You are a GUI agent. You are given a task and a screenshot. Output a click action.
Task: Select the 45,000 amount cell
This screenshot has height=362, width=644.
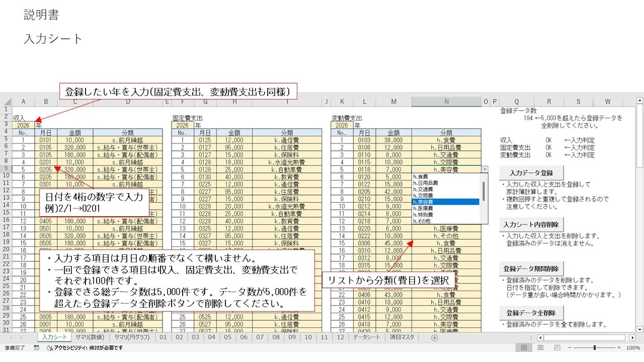coord(393,243)
